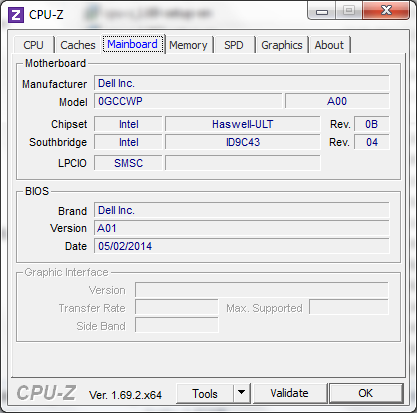
Task: Click the LPCIO vendor SMSC
Action: pyautogui.click(x=128, y=163)
